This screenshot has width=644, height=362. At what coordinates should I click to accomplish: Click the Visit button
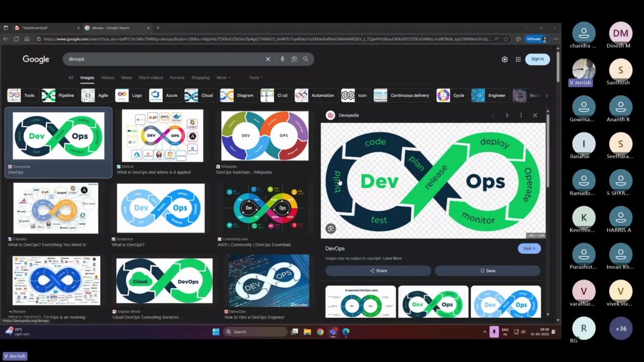pyautogui.click(x=529, y=248)
